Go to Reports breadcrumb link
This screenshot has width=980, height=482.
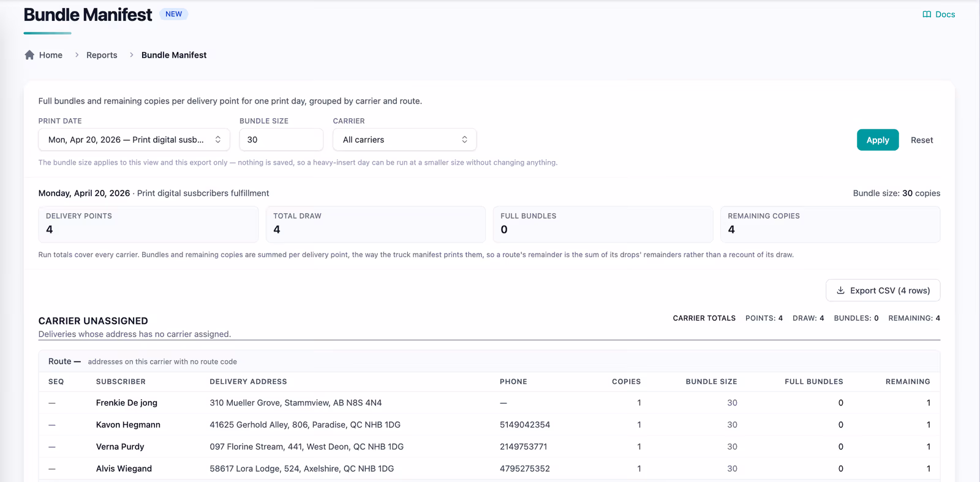pos(102,55)
